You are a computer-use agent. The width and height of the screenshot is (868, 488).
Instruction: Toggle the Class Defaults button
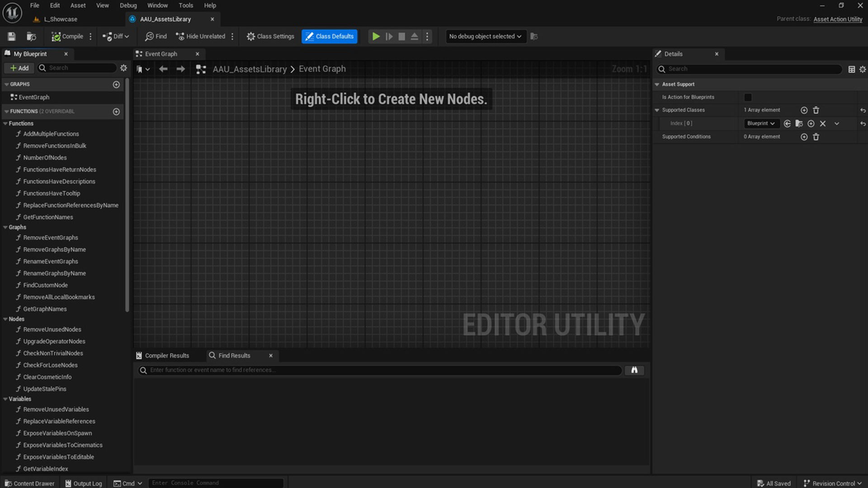click(330, 36)
